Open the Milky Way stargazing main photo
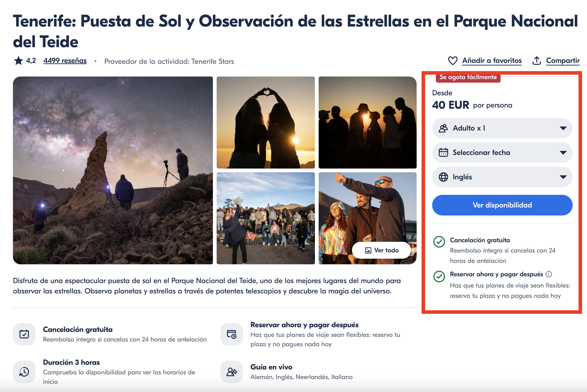Viewport: 587px width, 392px height. point(113,170)
